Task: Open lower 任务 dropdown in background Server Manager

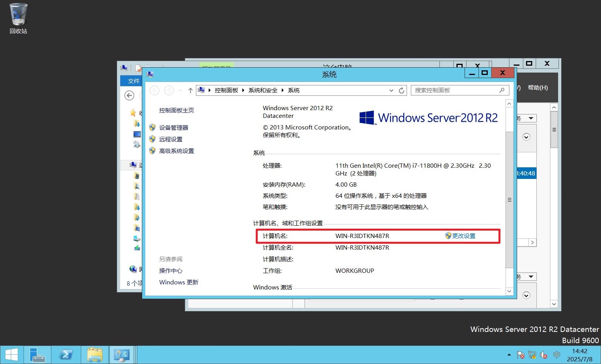Action: [x=527, y=277]
